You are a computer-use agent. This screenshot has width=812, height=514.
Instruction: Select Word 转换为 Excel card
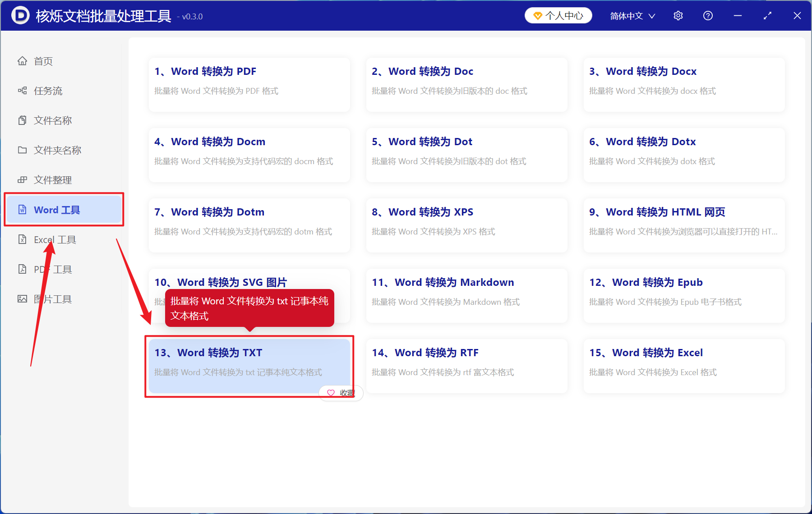pos(684,366)
